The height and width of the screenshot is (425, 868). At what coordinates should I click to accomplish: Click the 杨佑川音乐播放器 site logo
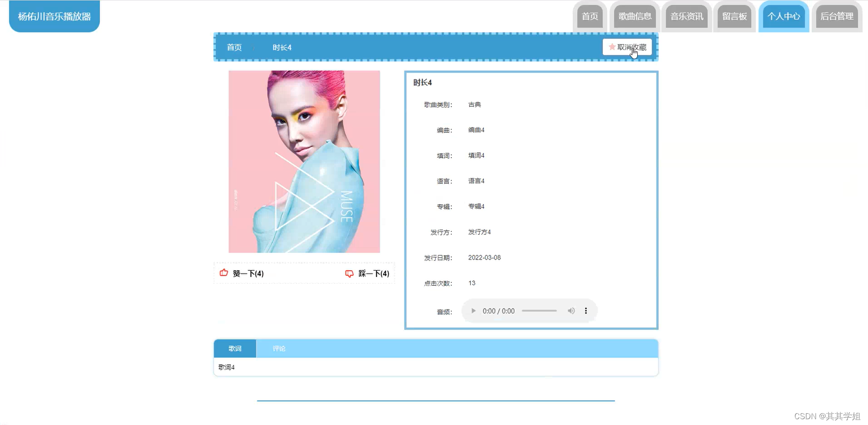point(54,16)
